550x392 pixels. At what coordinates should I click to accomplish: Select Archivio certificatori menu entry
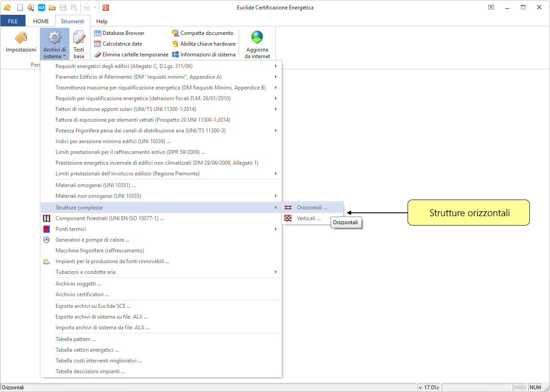click(x=82, y=294)
